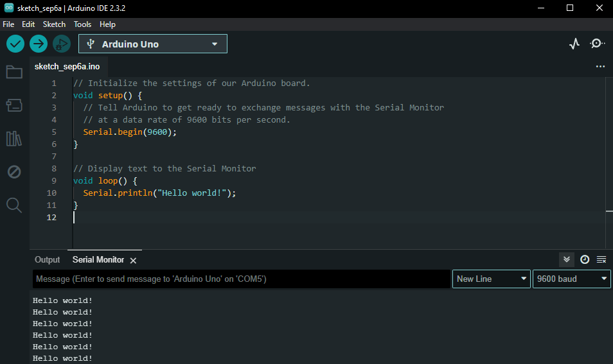Click the Arduino IDE logo in title bar

click(8, 8)
